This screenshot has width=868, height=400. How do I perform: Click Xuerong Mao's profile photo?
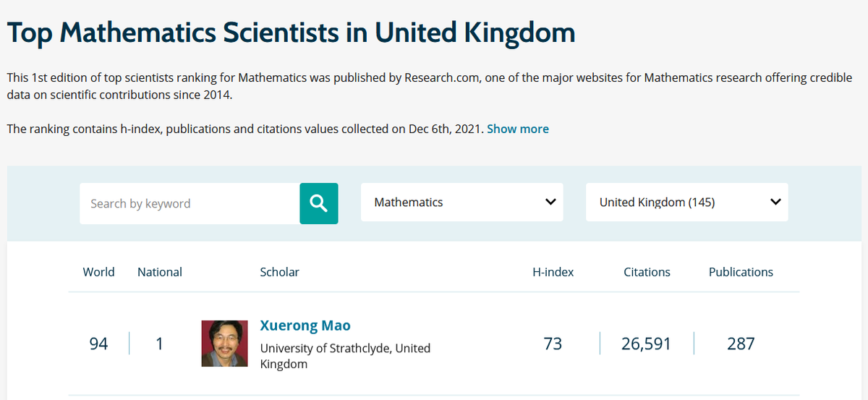224,344
